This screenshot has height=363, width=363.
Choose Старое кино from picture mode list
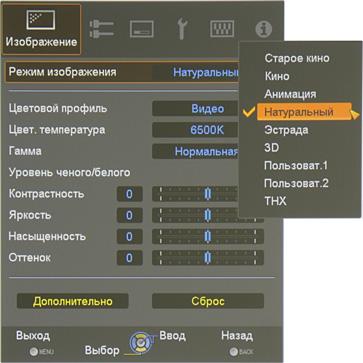[x=297, y=58]
